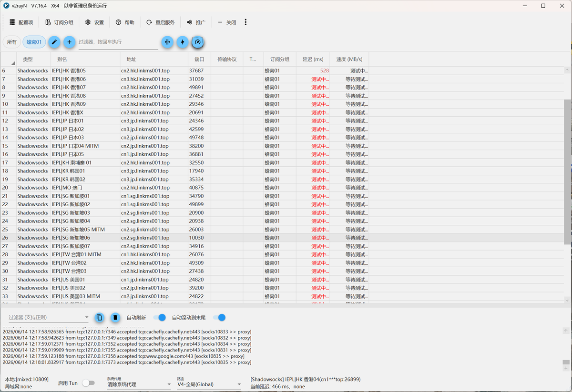Click the v2rayN app icon in the title bar
Image resolution: width=572 pixels, height=392 pixels.
[x=6, y=6]
